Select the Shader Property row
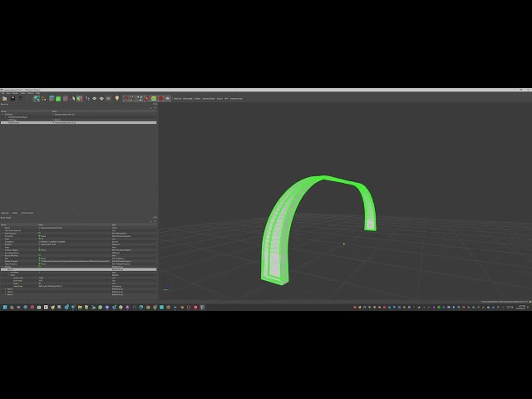 click(78, 261)
